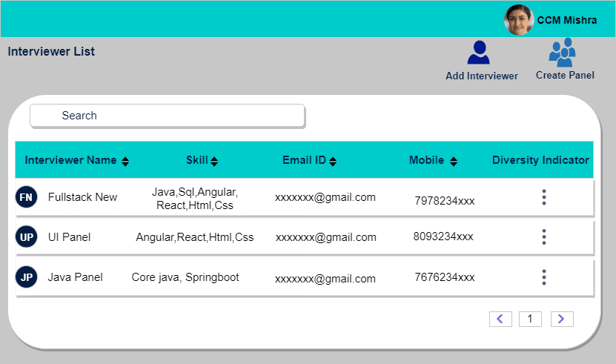Click the Diversity Indicator column header
The image size is (616, 364).
pos(540,160)
